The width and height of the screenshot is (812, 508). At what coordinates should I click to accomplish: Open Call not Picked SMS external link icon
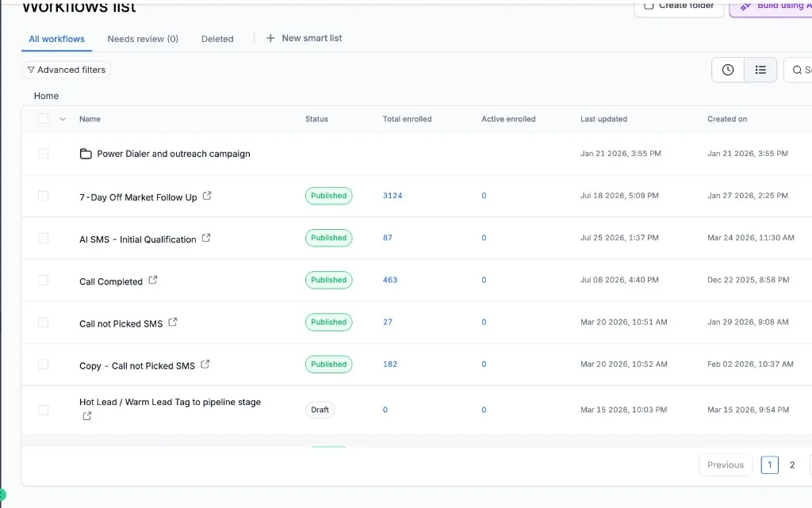172,322
